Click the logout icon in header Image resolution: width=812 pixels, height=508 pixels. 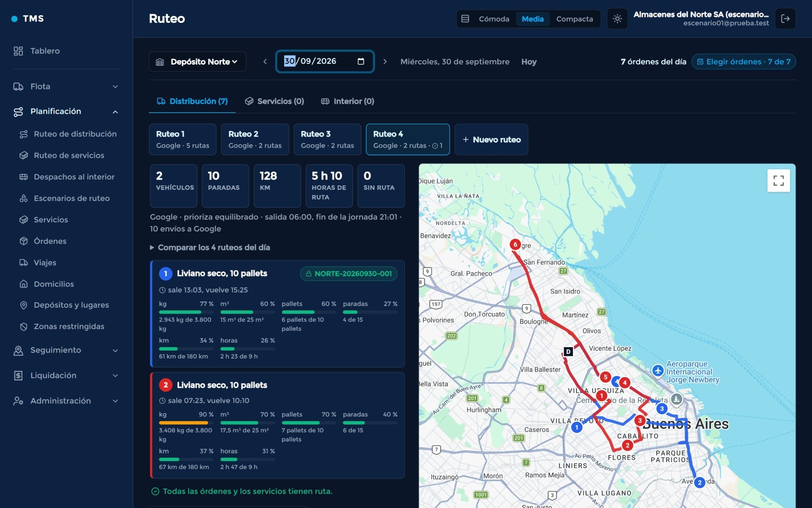[785, 19]
